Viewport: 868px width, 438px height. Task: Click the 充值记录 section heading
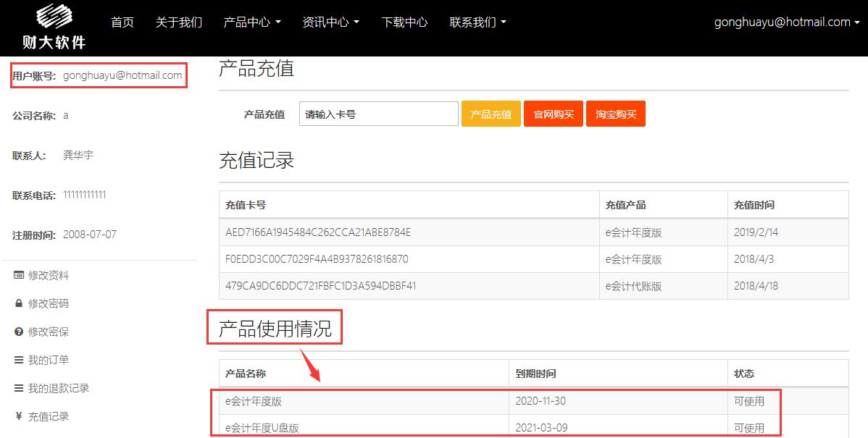click(x=256, y=161)
